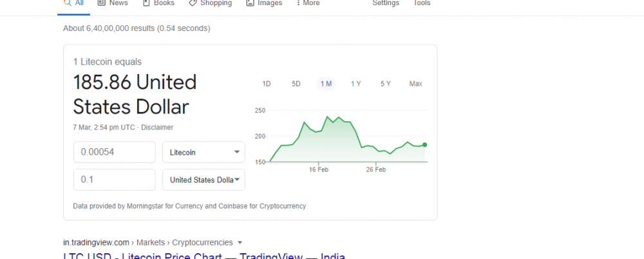Click the More three-dots icon
This screenshot has width=644, height=259.
(298, 3)
